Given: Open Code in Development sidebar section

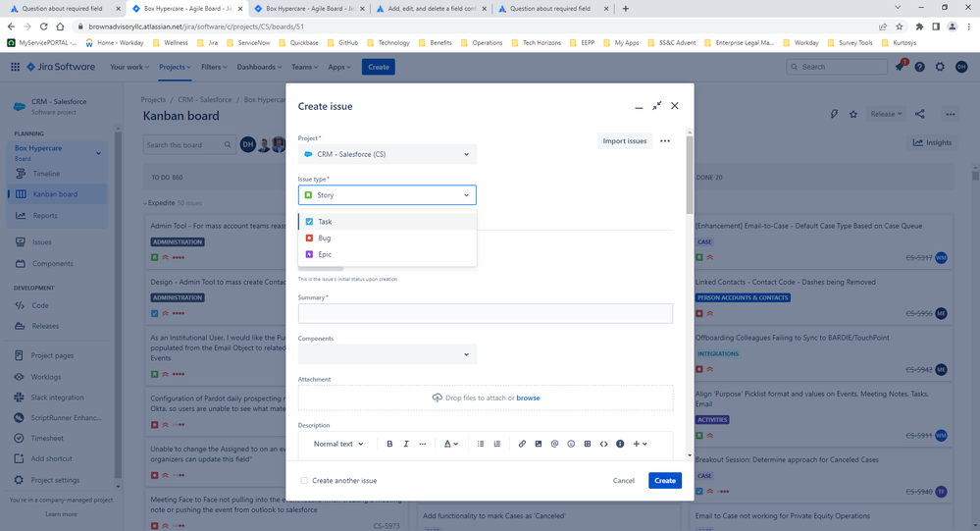Looking at the screenshot, I should tap(58, 305).
